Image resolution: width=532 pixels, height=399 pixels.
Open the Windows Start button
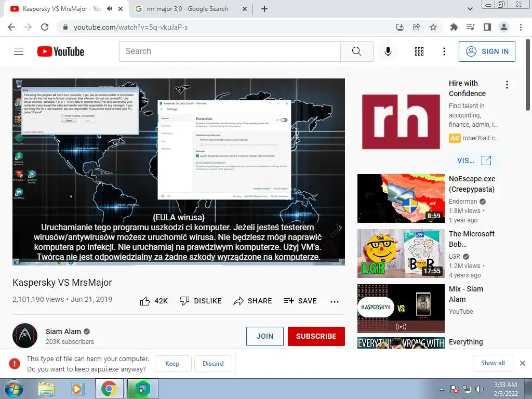coord(14,389)
